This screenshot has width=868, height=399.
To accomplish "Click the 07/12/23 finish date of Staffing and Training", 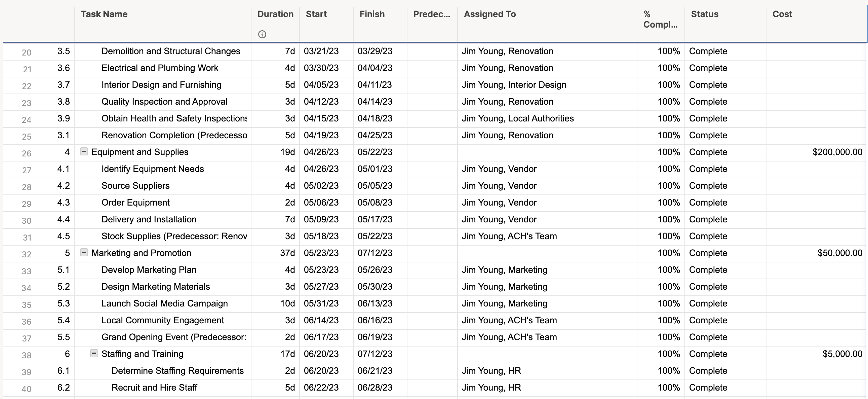I will point(375,354).
